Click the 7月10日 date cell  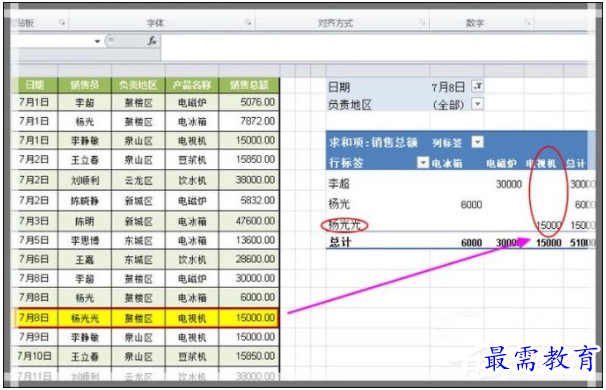point(34,356)
